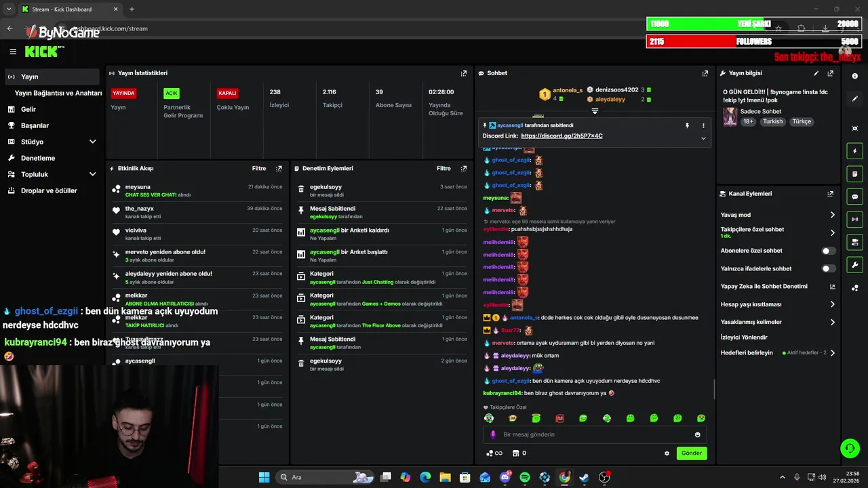Click the chat bubble icon in right sidebar
Screen dimensions: 868x488
click(854, 197)
